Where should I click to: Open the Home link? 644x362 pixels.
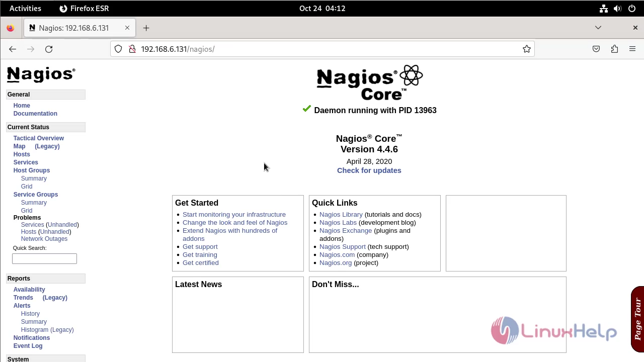click(22, 106)
